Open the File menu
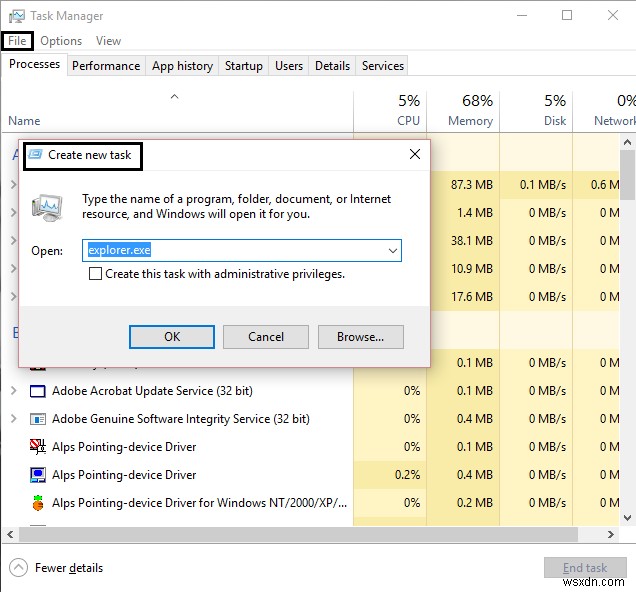 point(17,41)
